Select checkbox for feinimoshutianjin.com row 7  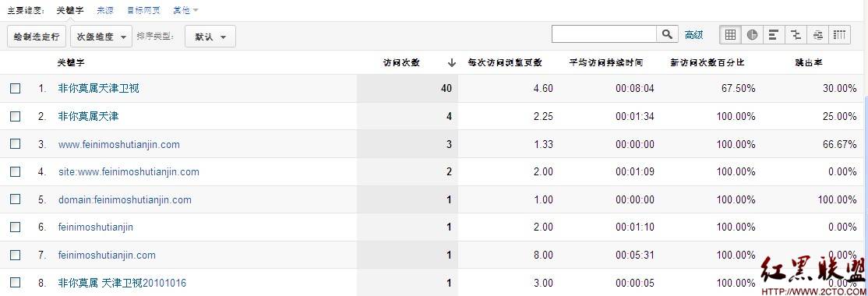(16, 255)
